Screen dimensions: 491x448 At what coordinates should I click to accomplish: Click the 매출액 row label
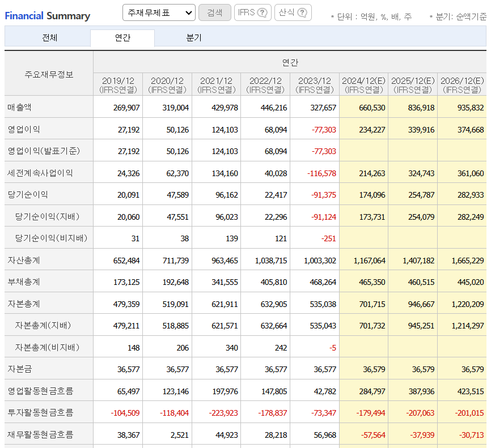click(x=19, y=107)
